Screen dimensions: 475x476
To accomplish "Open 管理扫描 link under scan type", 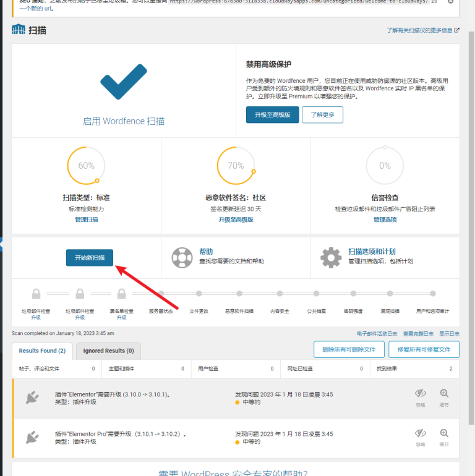I will (87, 219).
